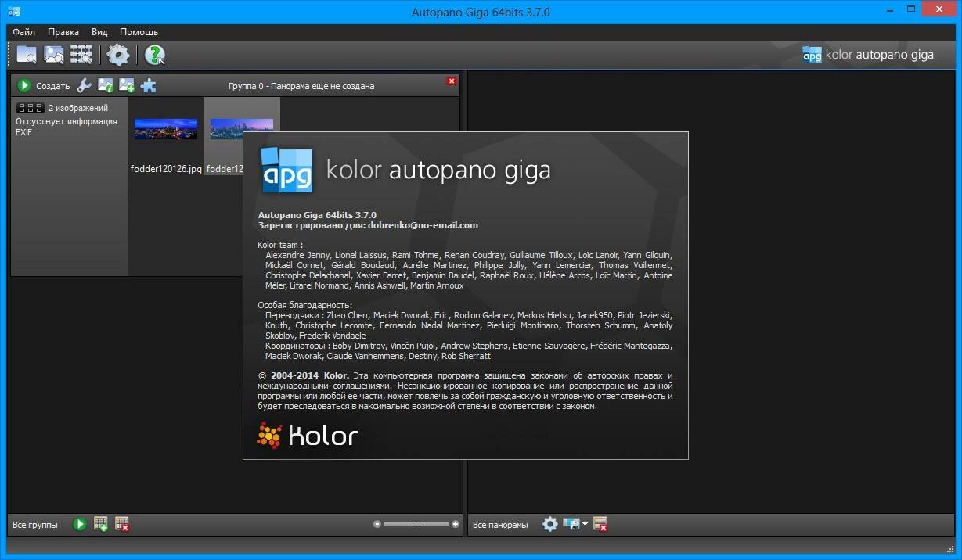Open the Помощь menu
This screenshot has height=560, width=962.
pos(139,32)
